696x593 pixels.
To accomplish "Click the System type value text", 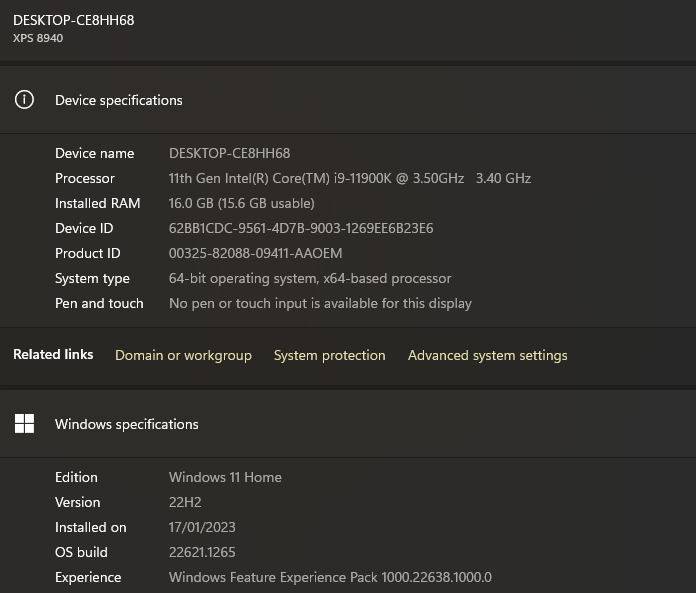I will (310, 278).
